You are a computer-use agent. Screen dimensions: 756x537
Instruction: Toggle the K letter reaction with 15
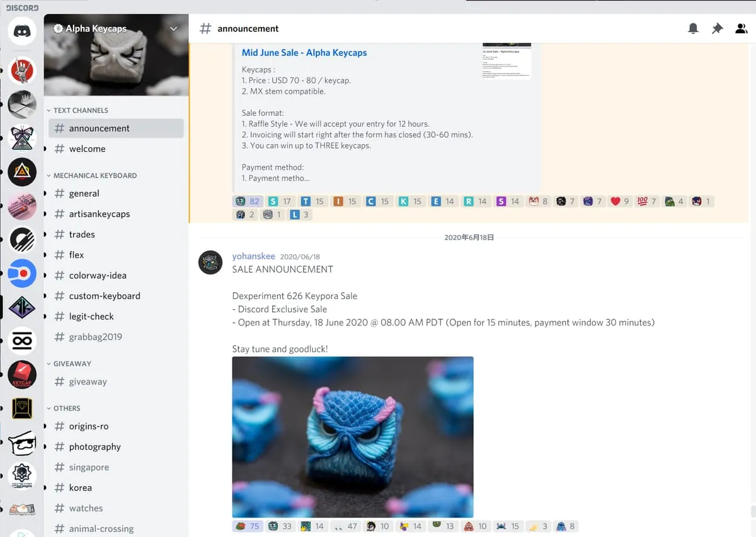410,201
